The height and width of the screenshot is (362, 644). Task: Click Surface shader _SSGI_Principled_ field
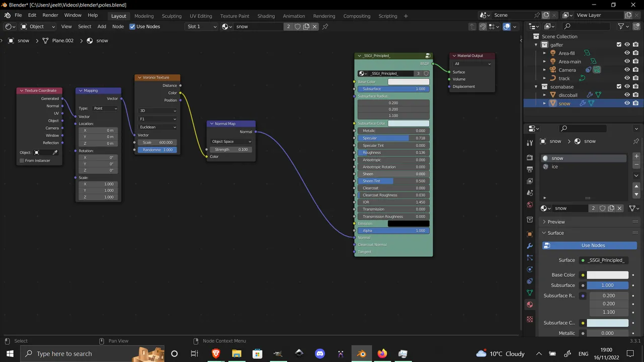604,260
